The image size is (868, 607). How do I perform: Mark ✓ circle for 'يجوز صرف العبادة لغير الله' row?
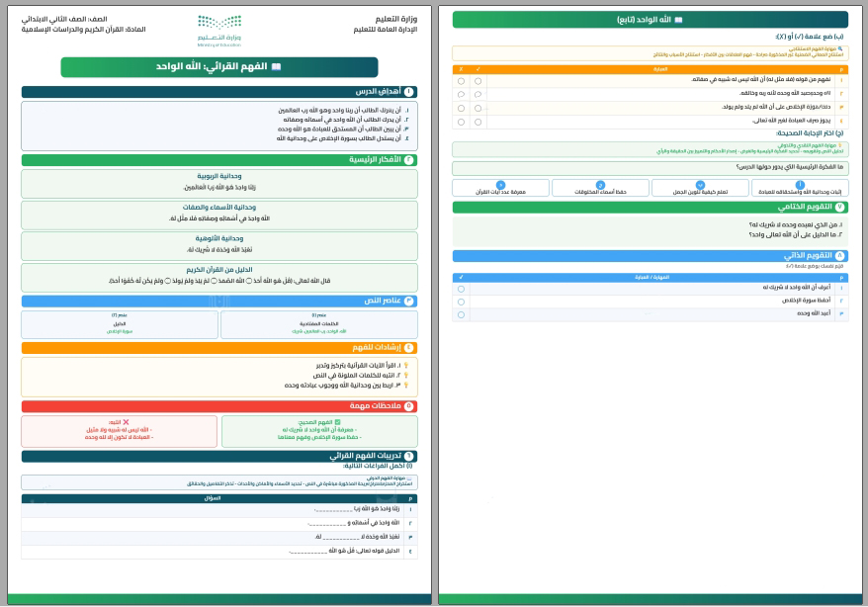tap(477, 122)
